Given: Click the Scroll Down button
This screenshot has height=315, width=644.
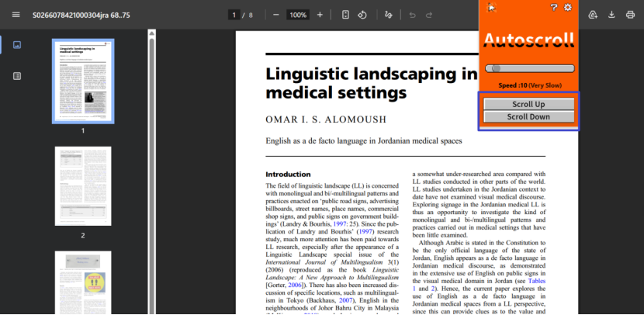Looking at the screenshot, I should pyautogui.click(x=528, y=116).
